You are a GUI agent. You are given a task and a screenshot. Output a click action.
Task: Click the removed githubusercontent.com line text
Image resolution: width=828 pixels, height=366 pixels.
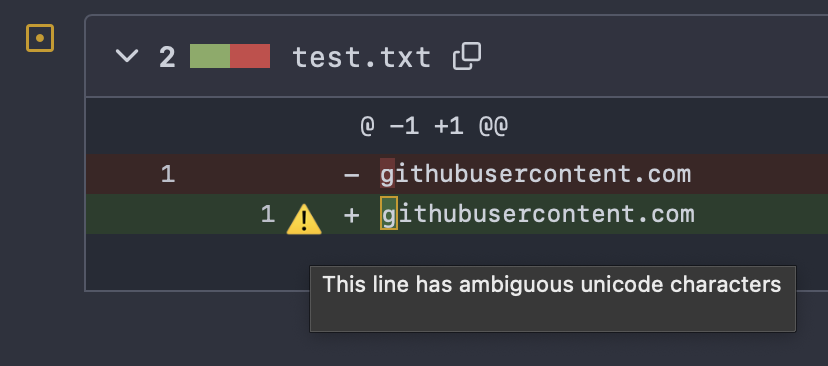tap(535, 174)
